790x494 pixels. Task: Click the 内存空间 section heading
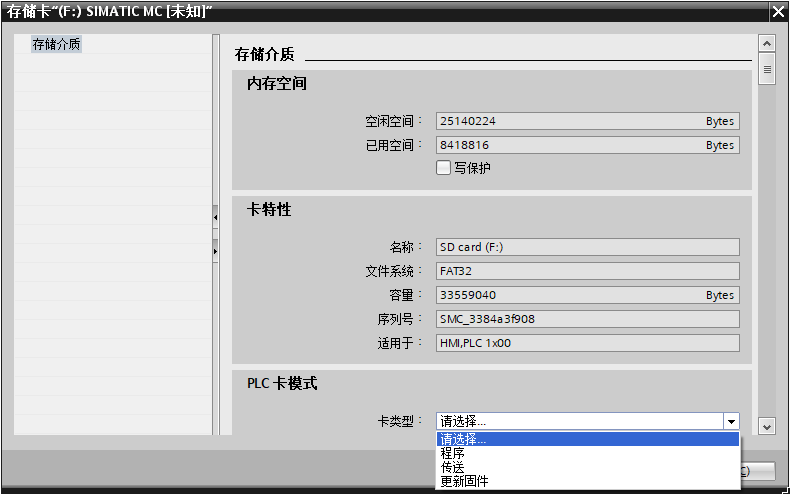(x=277, y=84)
